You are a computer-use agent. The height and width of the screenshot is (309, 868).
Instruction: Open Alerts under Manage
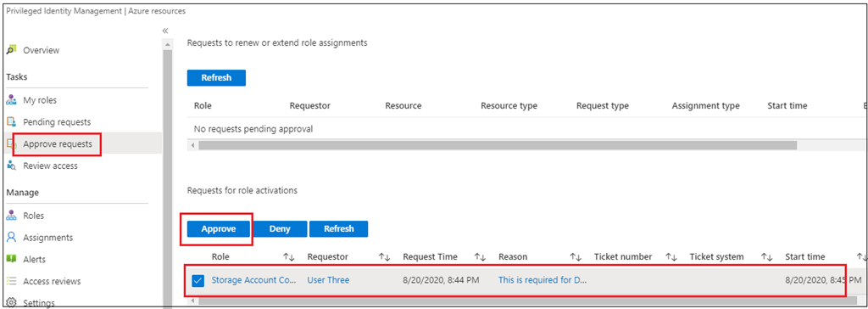(x=34, y=259)
